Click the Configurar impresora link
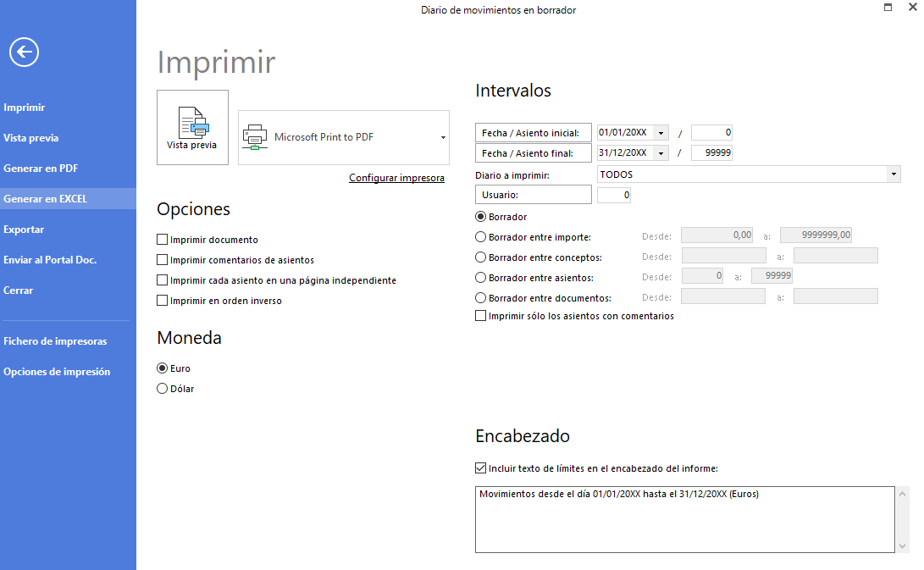 (396, 178)
